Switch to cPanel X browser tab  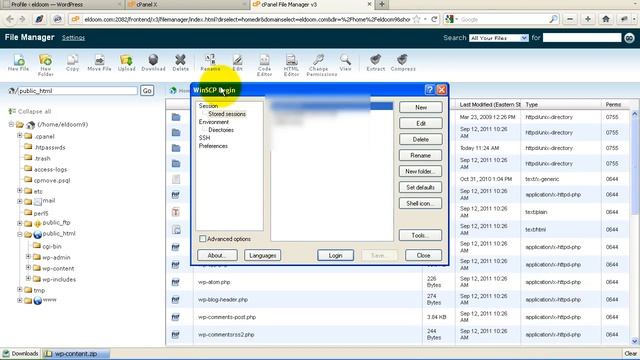pos(187,4)
